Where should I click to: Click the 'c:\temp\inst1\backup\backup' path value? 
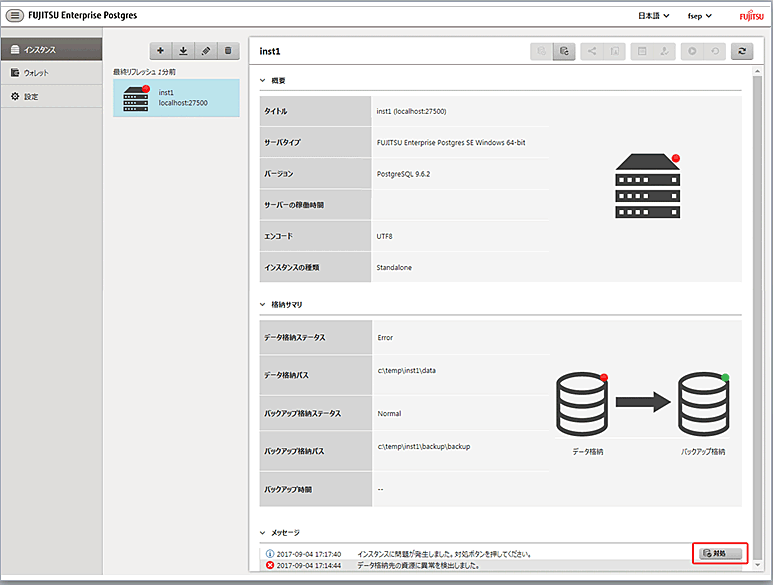pyautogui.click(x=423, y=447)
